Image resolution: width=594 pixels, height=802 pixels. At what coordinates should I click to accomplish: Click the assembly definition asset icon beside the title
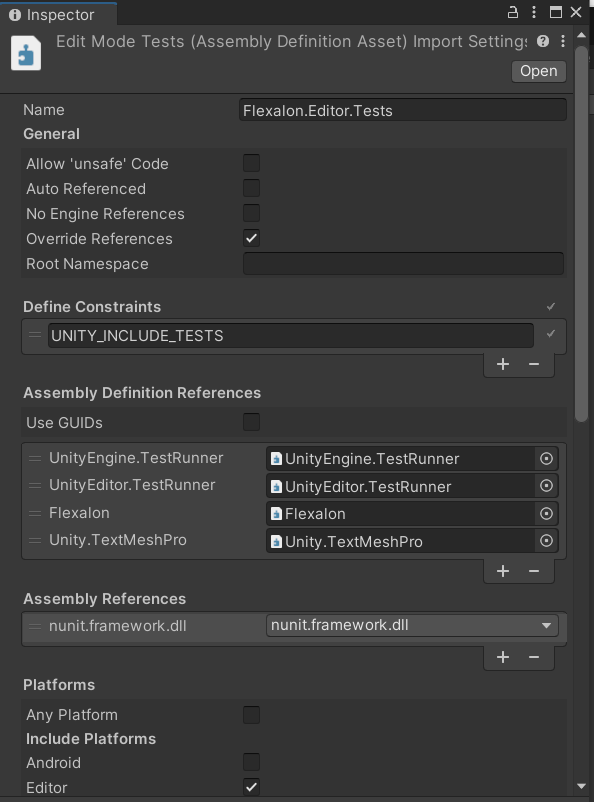point(25,52)
